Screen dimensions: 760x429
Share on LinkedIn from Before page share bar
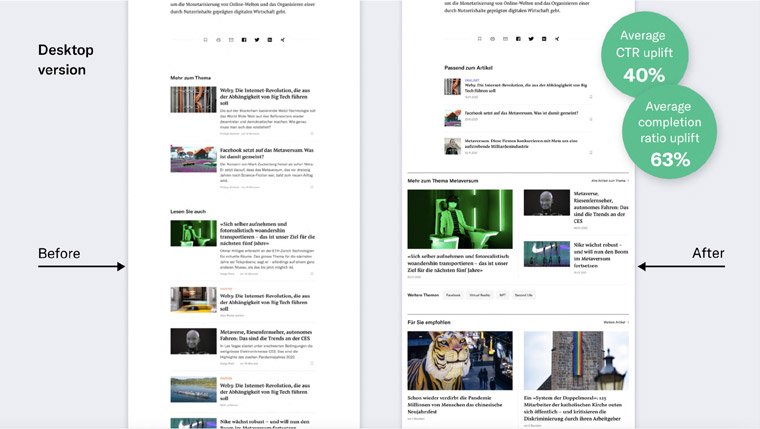coord(270,40)
